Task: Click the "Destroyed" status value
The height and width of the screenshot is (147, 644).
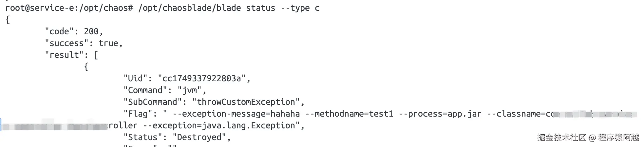Action: [199, 137]
